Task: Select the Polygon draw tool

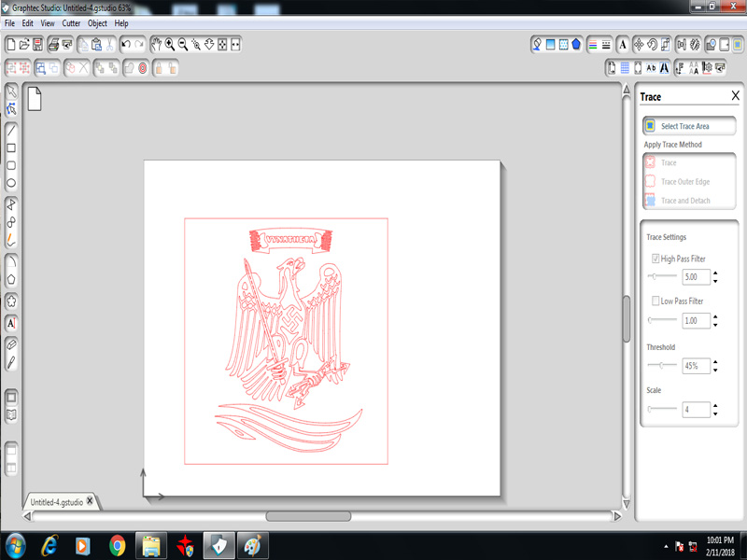Action: pyautogui.click(x=11, y=204)
